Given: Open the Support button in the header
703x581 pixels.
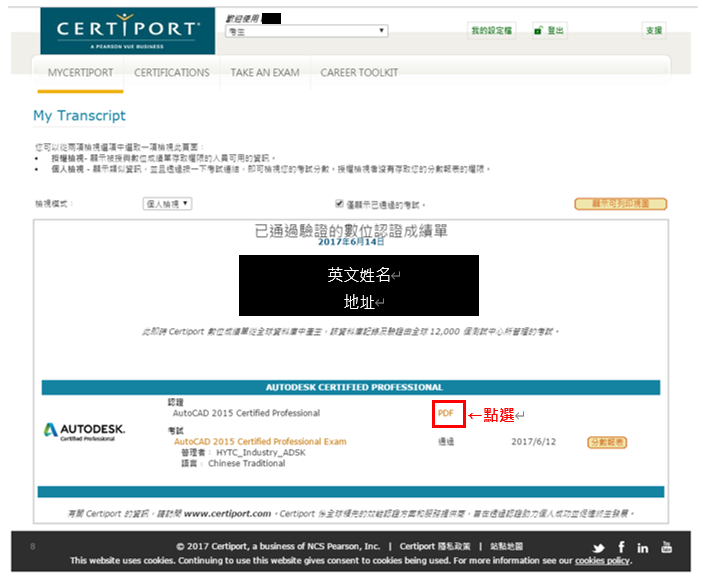Looking at the screenshot, I should 654,30.
